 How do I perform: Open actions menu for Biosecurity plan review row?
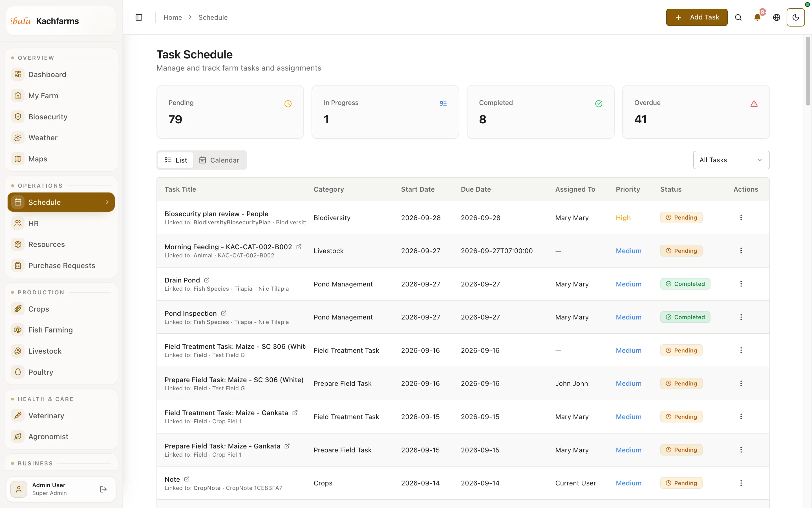(x=741, y=217)
